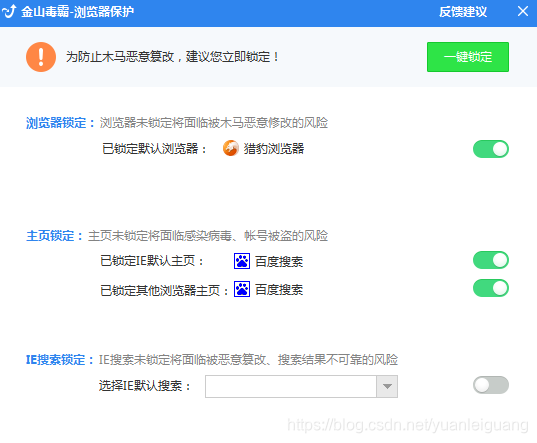Click the 猎豹浏览器 text label

[274, 149]
